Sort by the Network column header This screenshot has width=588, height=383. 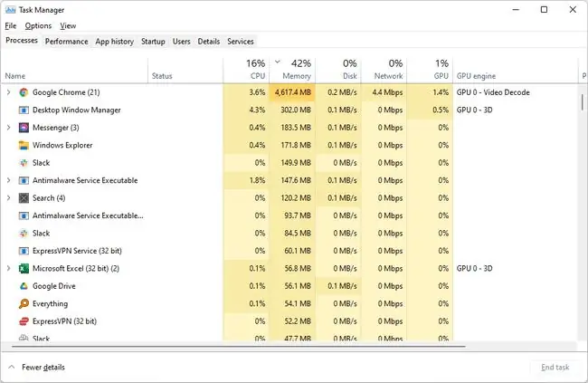click(384, 71)
